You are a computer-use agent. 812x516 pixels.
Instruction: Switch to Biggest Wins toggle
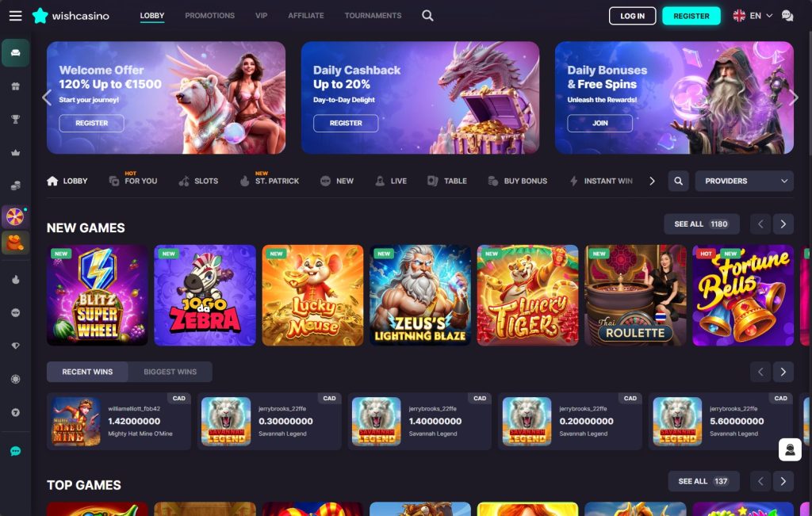(170, 372)
